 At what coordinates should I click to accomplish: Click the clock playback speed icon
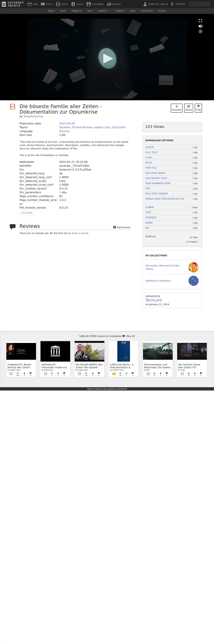coord(200,31)
